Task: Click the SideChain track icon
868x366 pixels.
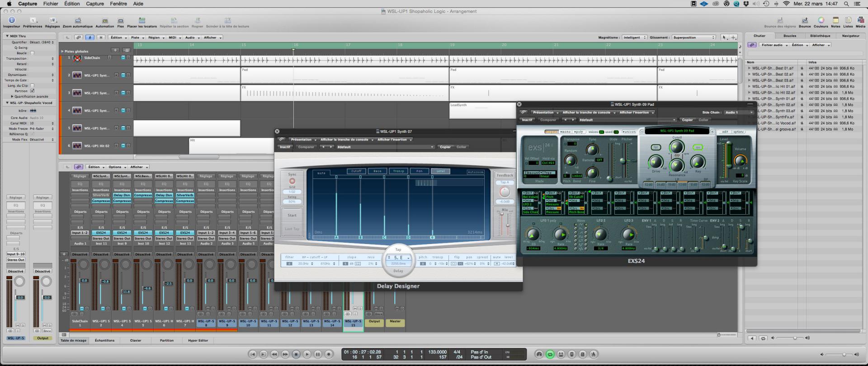Action: point(77,58)
